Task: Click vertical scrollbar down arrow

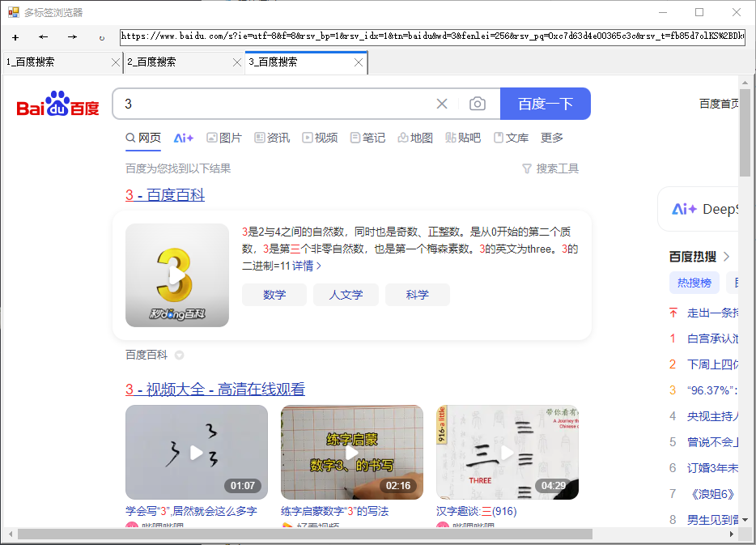Action: pyautogui.click(x=745, y=520)
